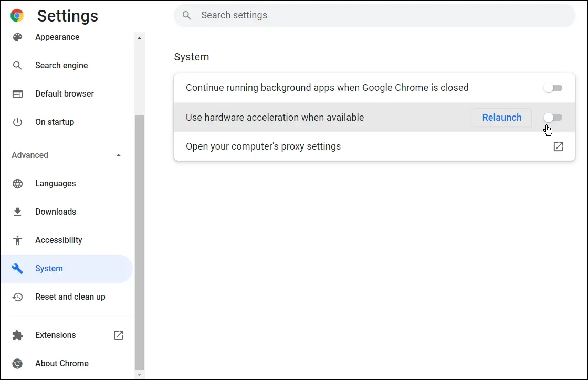Click the Default browser window icon
588x380 pixels.
(17, 94)
